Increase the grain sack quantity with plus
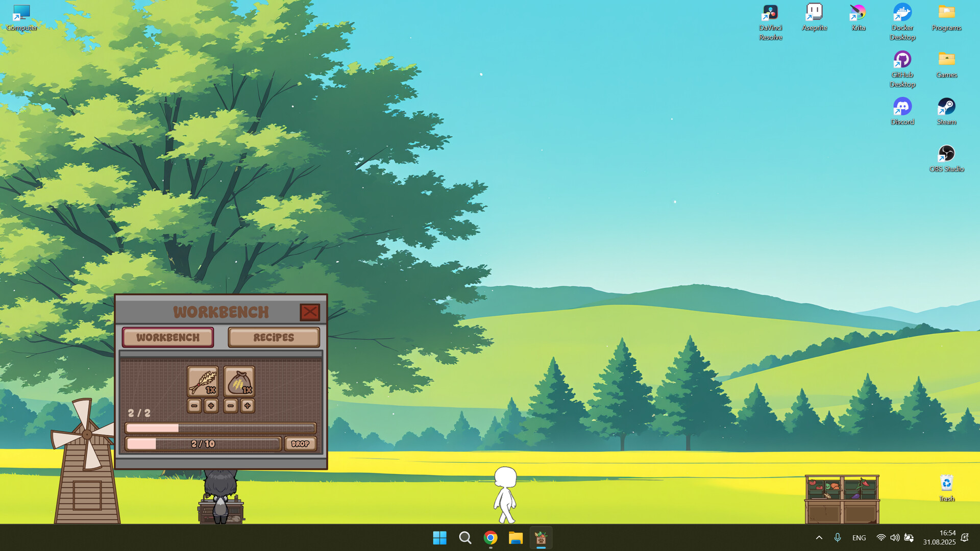Viewport: 980px width, 551px height. (248, 406)
